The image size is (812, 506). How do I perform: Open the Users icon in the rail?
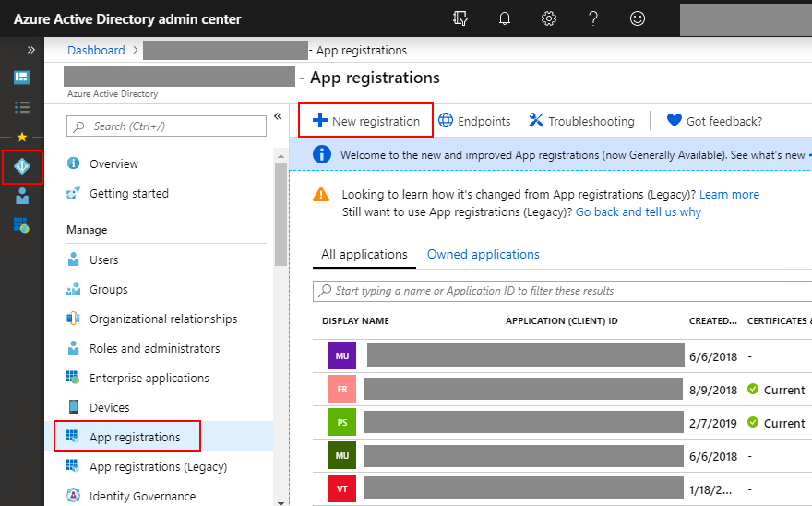[x=22, y=196]
